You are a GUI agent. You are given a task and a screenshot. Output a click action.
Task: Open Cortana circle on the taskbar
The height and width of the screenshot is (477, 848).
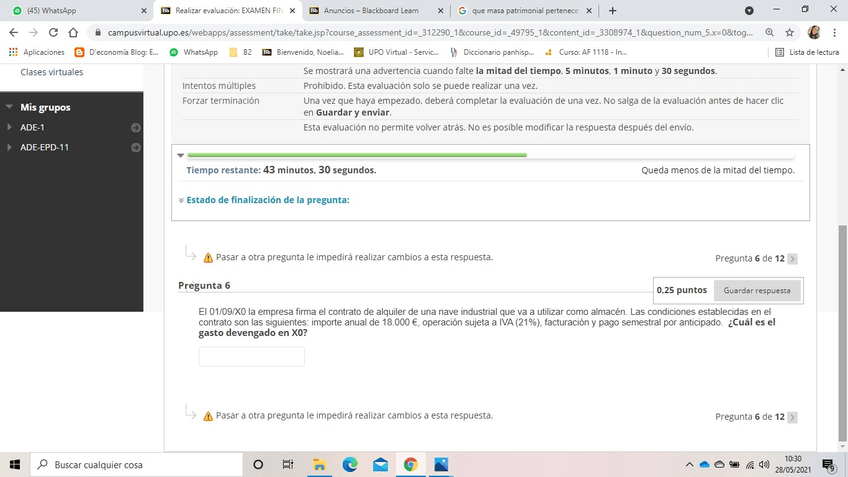258,465
